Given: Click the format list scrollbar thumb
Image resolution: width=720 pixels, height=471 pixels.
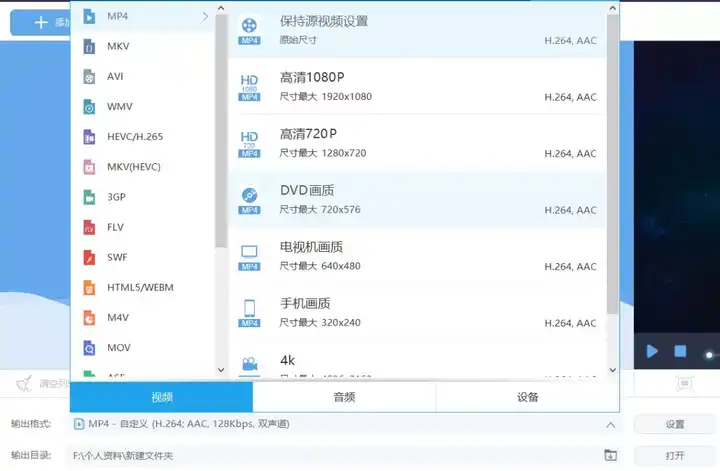Looking at the screenshot, I should click(221, 131).
